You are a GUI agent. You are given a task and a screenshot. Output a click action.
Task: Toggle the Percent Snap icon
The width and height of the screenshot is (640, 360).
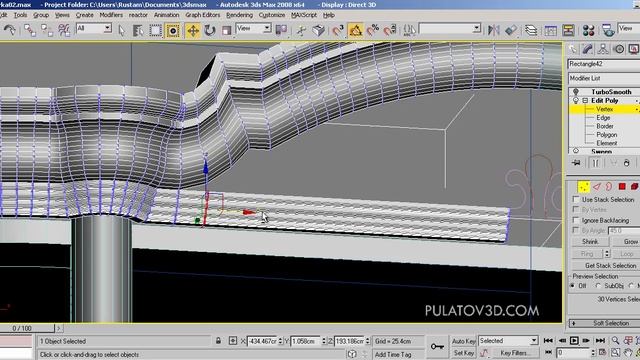pyautogui.click(x=373, y=30)
